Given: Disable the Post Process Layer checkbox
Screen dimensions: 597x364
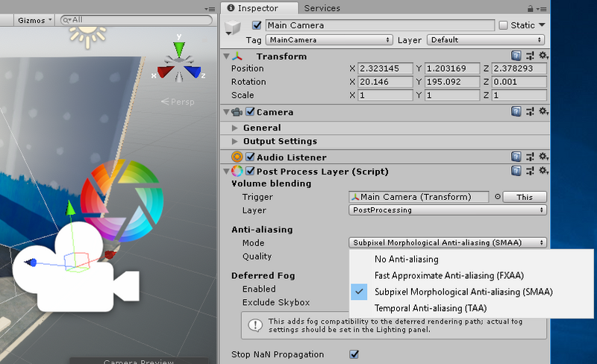Looking at the screenshot, I should (x=250, y=171).
